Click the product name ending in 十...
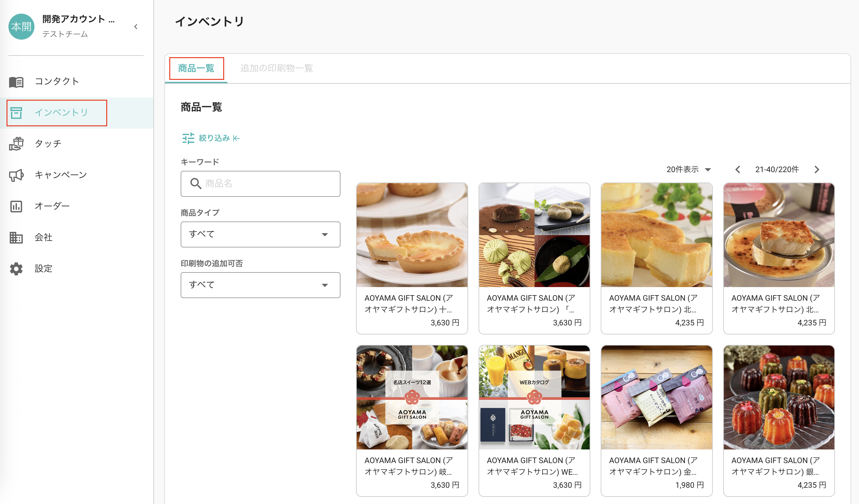859x504 pixels. coord(408,304)
